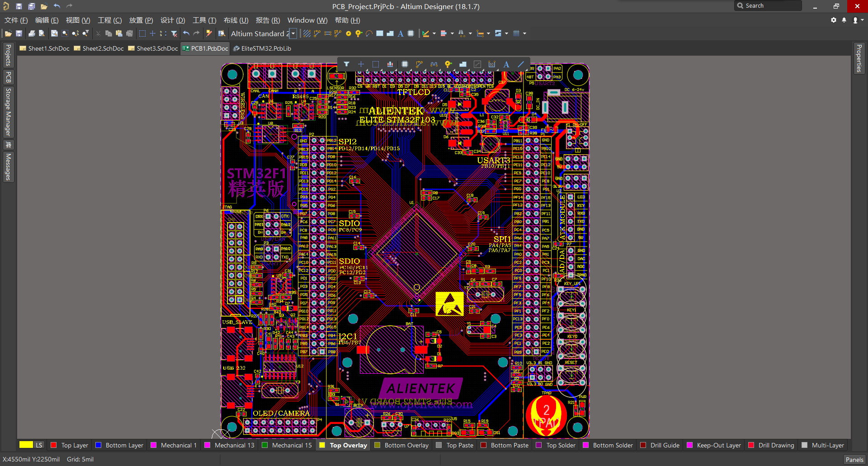Select the Mechanical 13 layer tab
This screenshot has height=466, width=868.
click(x=230, y=445)
